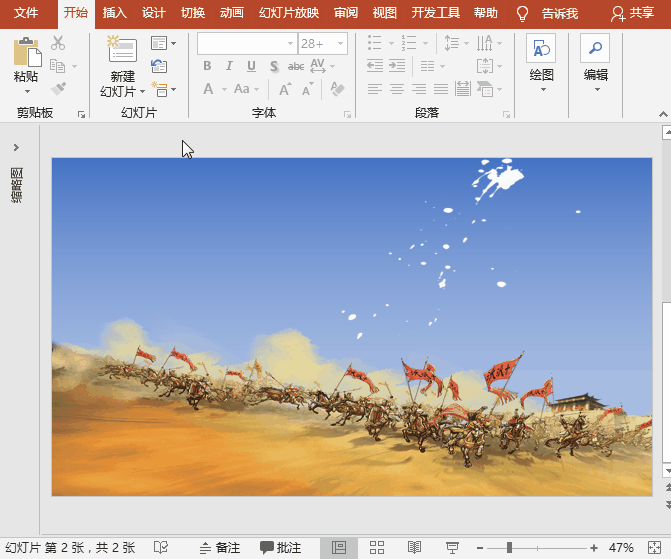Open the font name dropdown
The width and height of the screenshot is (671, 559).
click(x=290, y=43)
